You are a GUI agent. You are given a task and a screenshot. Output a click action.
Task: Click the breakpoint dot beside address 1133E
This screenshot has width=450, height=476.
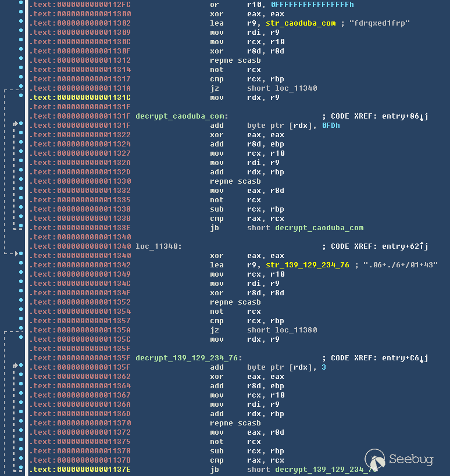[21, 226]
